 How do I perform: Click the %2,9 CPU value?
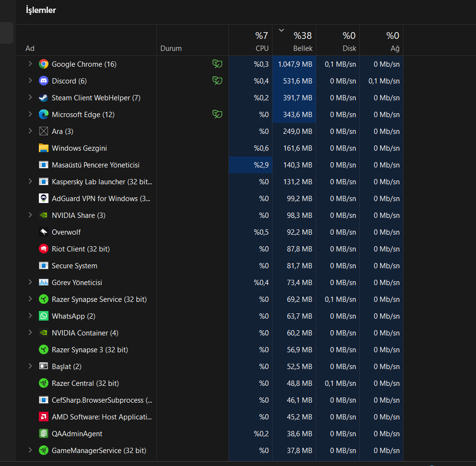tap(262, 165)
